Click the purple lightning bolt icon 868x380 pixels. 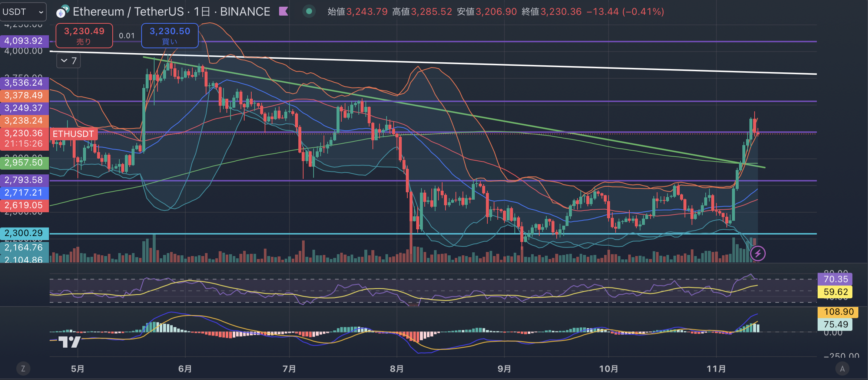click(758, 254)
